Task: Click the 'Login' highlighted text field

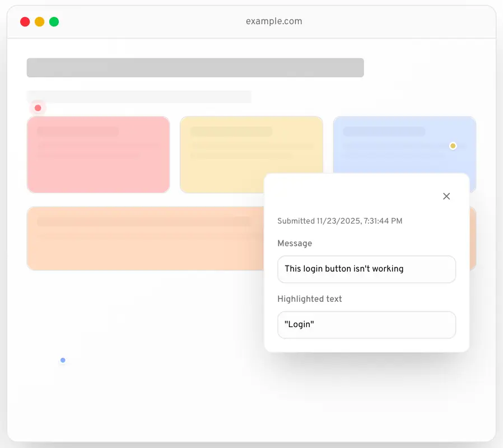Action: coord(366,325)
